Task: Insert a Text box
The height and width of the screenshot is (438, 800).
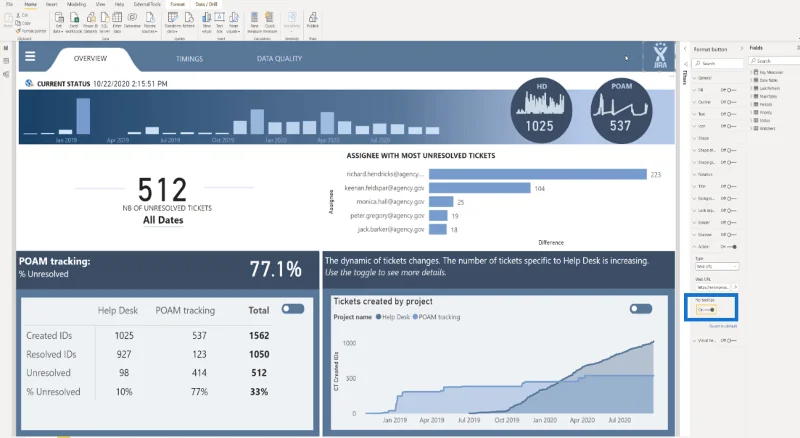Action: [x=219, y=18]
